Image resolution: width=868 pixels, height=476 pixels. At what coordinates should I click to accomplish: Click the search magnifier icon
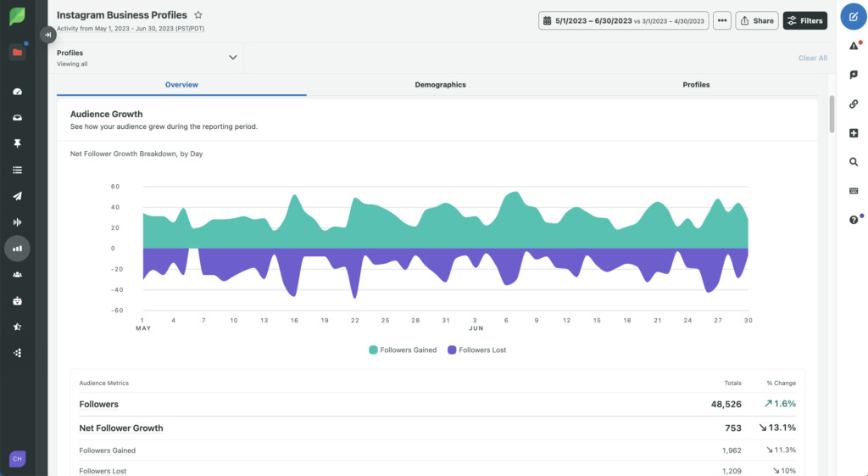854,162
